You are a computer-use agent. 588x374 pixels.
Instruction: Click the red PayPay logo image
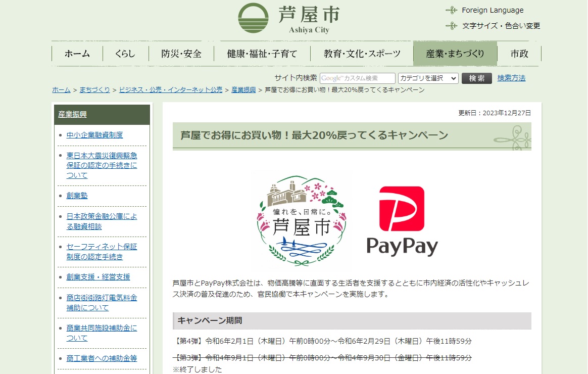[402, 221]
